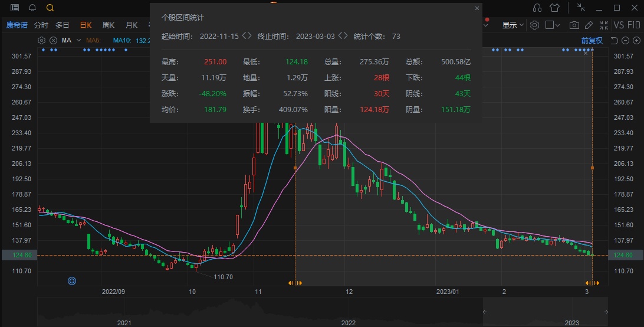Adjust the start time arrows next to 2022-11-15

pyautogui.click(x=247, y=36)
